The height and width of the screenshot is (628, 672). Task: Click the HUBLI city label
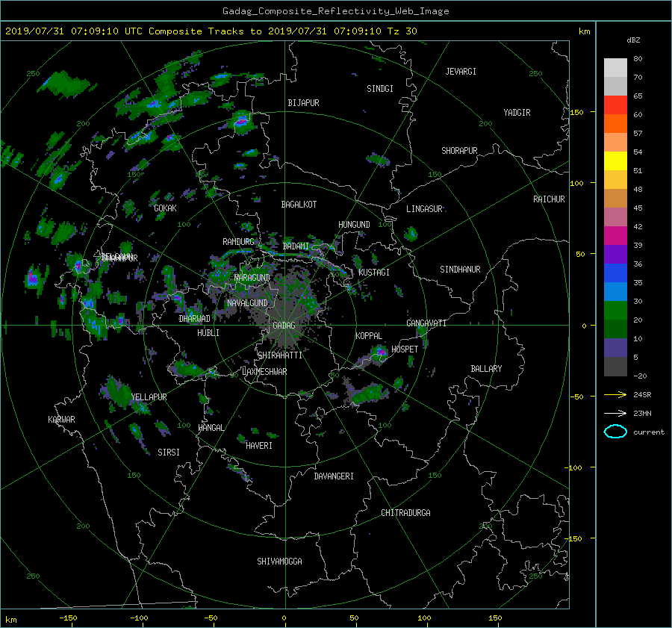tap(208, 333)
